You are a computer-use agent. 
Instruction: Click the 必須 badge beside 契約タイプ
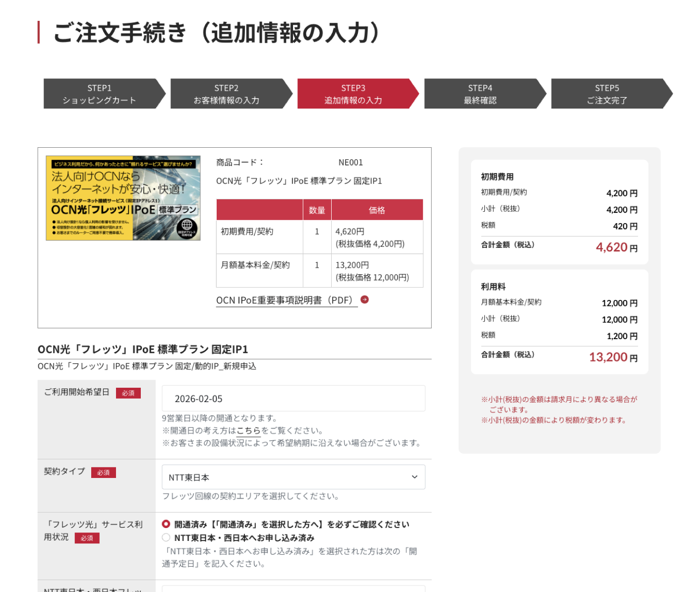pyautogui.click(x=104, y=473)
